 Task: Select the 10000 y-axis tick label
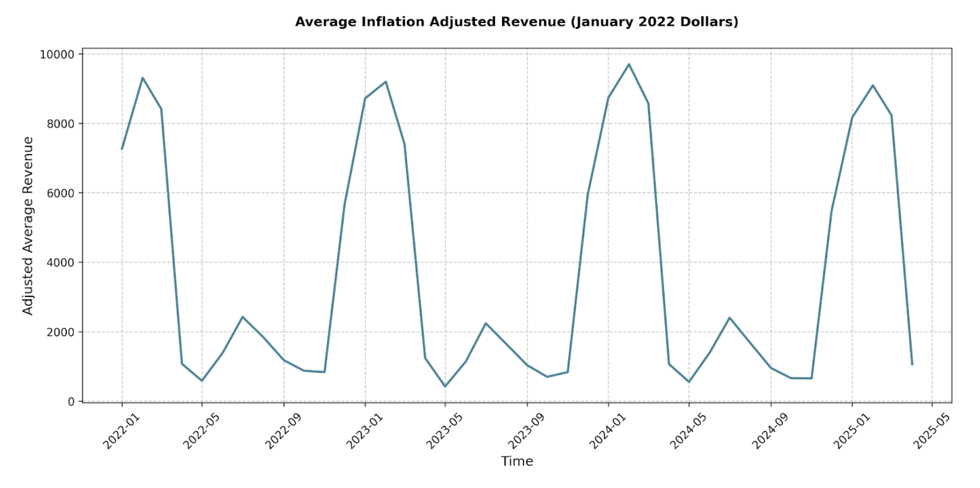click(x=56, y=55)
